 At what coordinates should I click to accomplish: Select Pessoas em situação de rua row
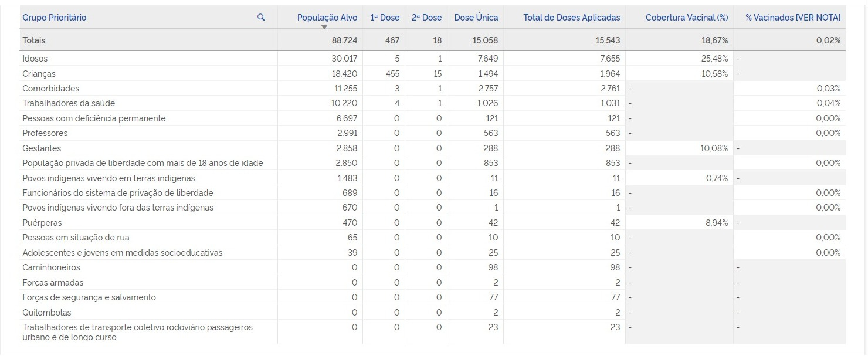click(x=76, y=238)
